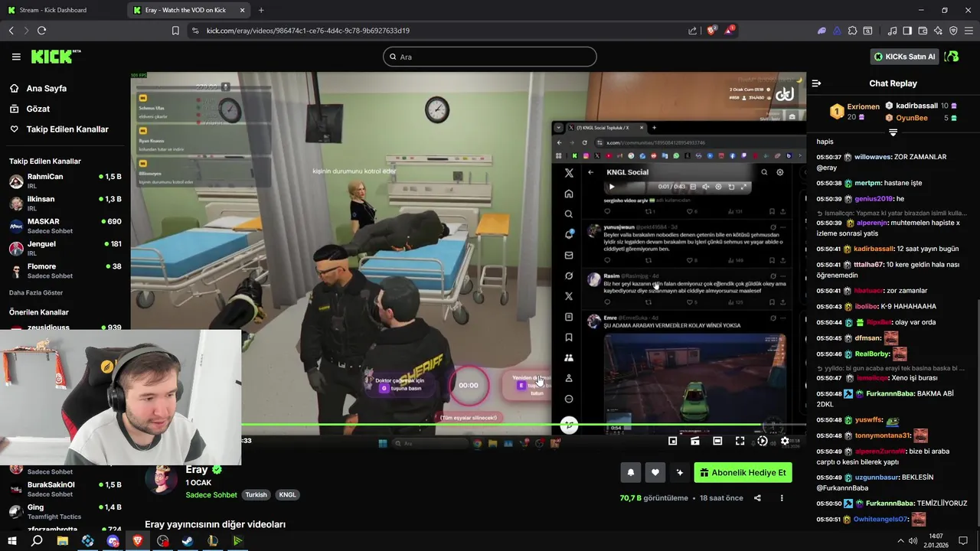Screen dimensions: 980x551
Task: Open Ana Sayfa in the sidebar
Action: [46, 89]
